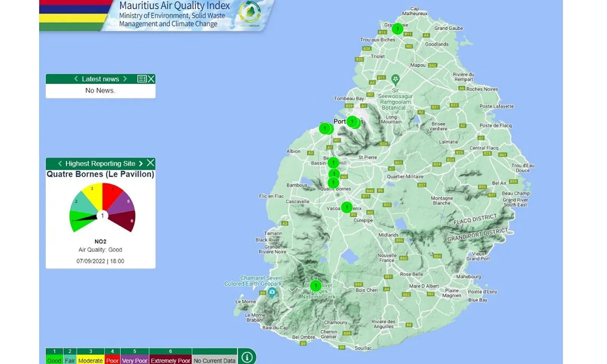This screenshot has height=364, width=607.
Task: Click the Chamarel Geopark camera pin
Action: click(272, 292)
